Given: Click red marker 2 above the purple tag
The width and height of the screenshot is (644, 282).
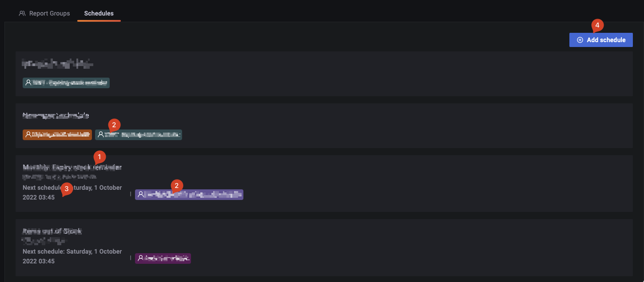Looking at the screenshot, I should click(x=177, y=186).
